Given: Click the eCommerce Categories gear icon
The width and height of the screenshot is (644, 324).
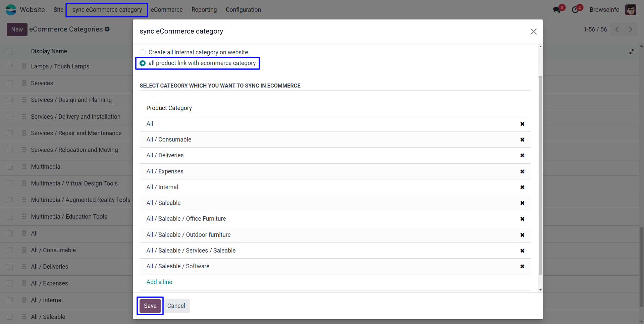Looking at the screenshot, I should (x=107, y=29).
